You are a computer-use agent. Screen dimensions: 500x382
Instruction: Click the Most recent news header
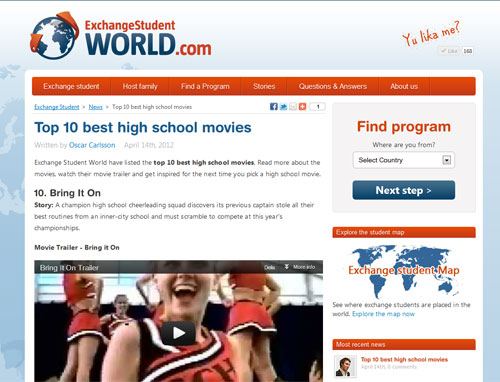404,344
